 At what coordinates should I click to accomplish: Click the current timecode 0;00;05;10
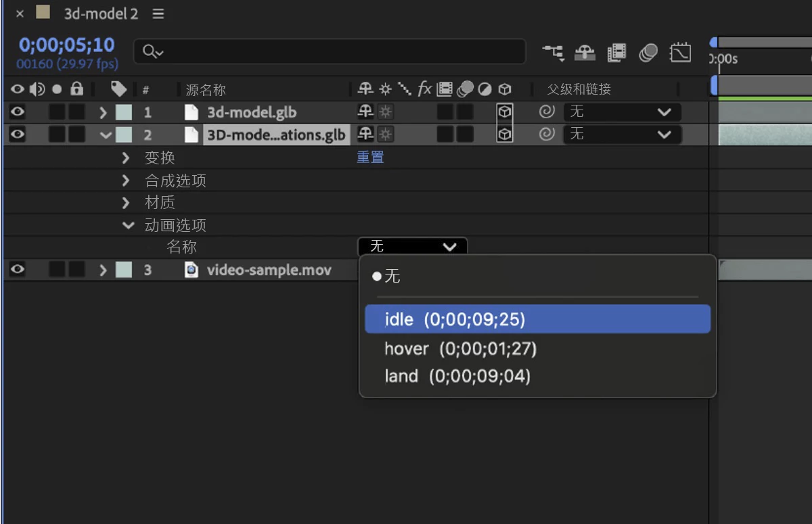(66, 45)
